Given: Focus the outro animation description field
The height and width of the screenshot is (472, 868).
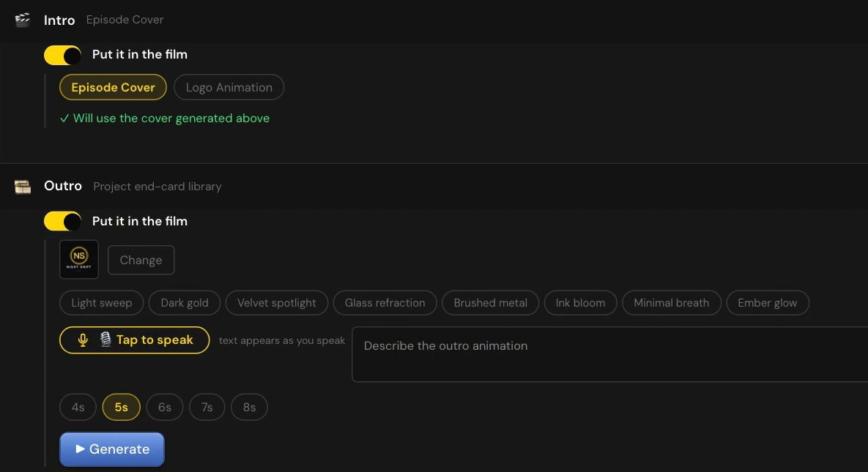Looking at the screenshot, I should pyautogui.click(x=610, y=354).
